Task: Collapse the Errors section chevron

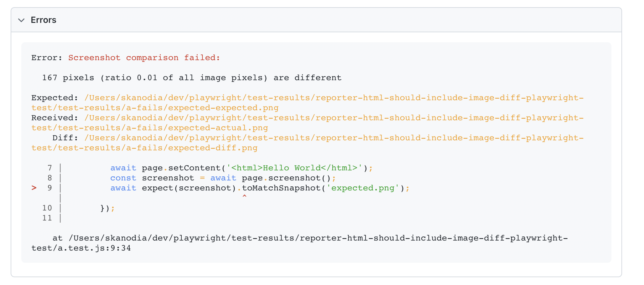Action: click(x=21, y=20)
